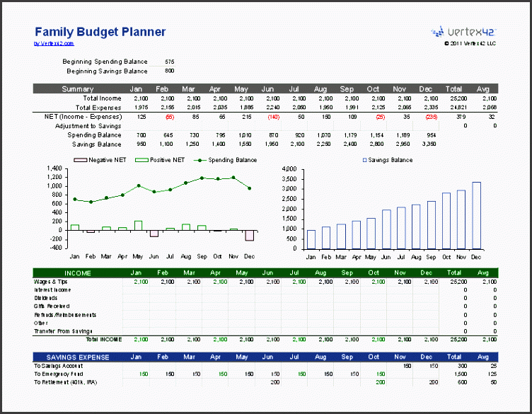The image size is (532, 414).
Task: Select the Jan bar in Savings Balance chart
Action: pyautogui.click(x=311, y=239)
